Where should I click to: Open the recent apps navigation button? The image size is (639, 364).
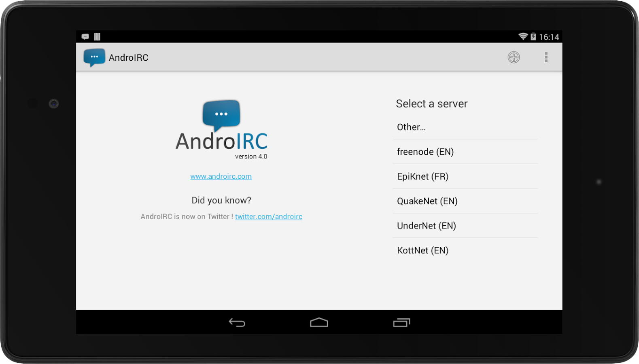click(401, 322)
